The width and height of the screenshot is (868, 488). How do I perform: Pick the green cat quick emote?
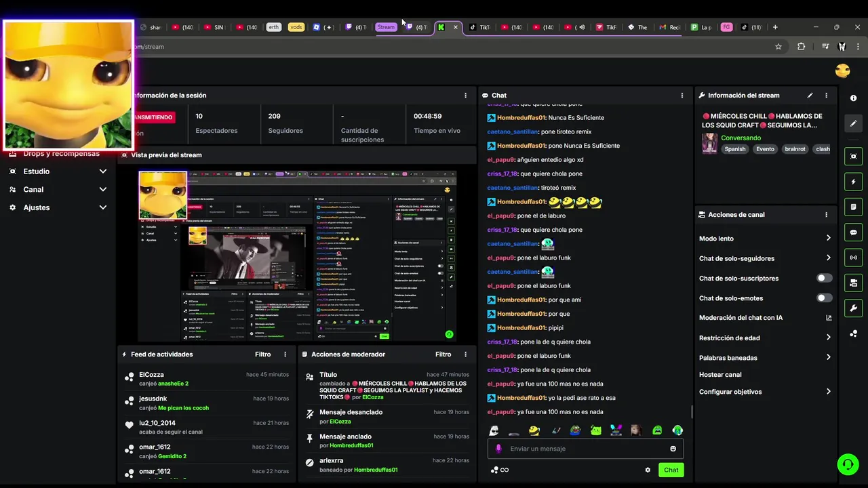pyautogui.click(x=596, y=430)
